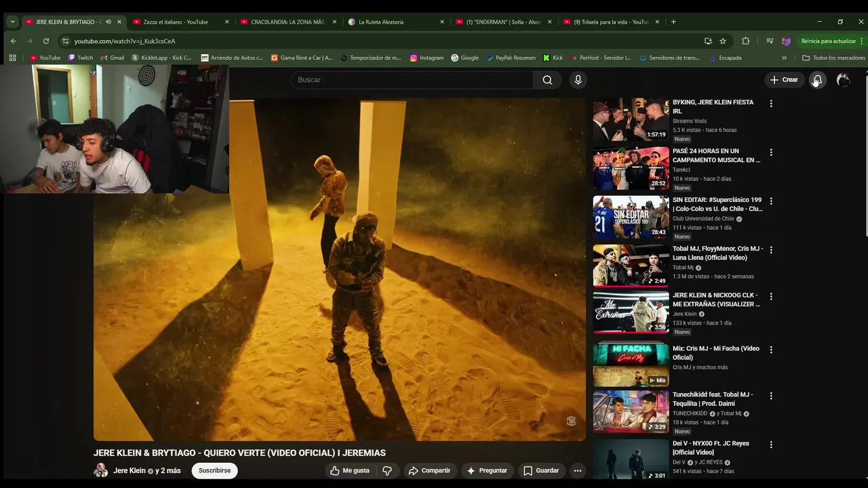
Task: Open options for Mix Cris MJ Mi Facha
Action: point(770,350)
